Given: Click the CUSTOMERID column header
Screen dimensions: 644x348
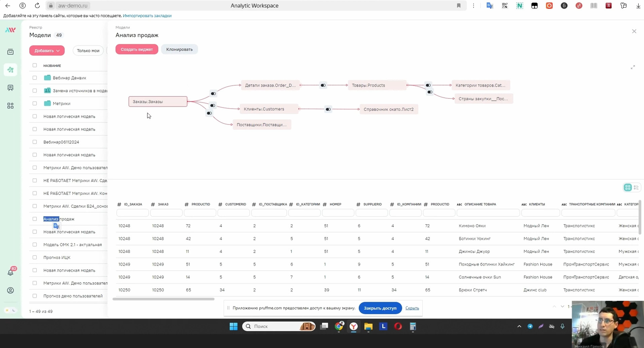Looking at the screenshot, I should coord(235,204).
